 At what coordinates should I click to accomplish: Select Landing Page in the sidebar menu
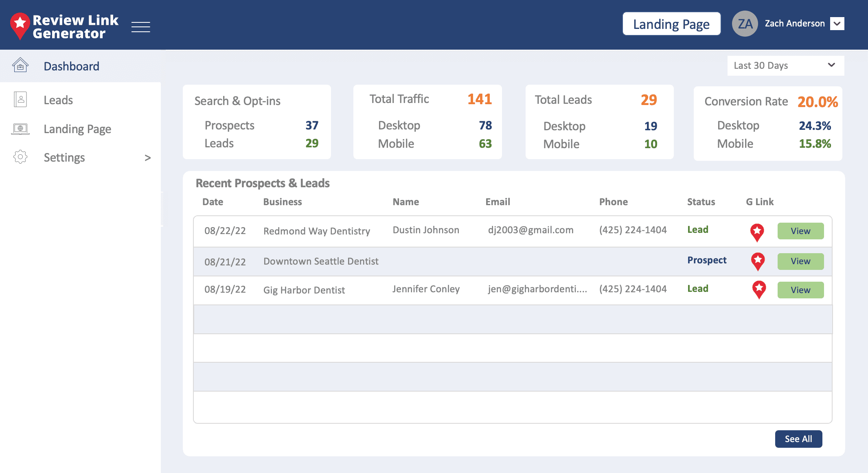(x=77, y=129)
